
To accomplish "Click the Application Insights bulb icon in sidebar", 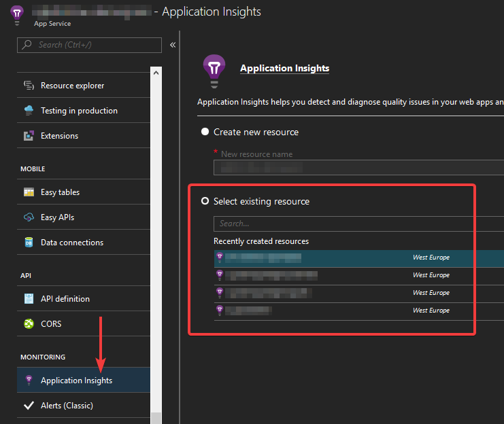I will click(29, 381).
